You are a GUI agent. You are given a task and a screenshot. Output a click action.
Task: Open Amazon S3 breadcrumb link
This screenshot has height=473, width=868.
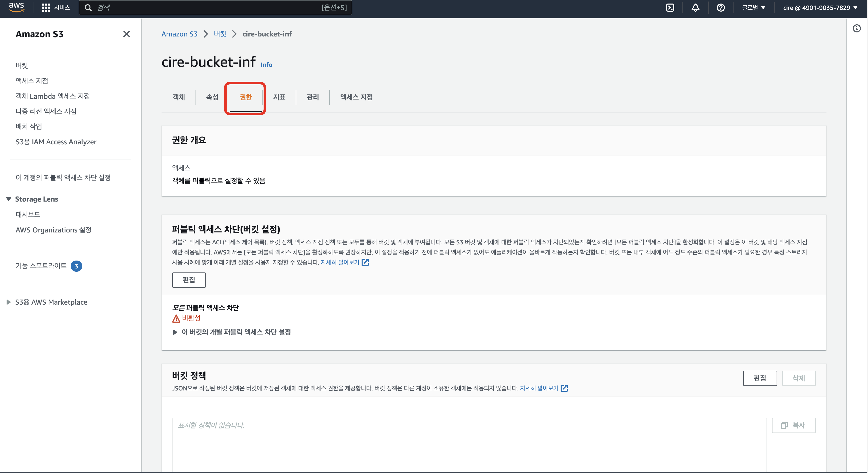coord(179,34)
